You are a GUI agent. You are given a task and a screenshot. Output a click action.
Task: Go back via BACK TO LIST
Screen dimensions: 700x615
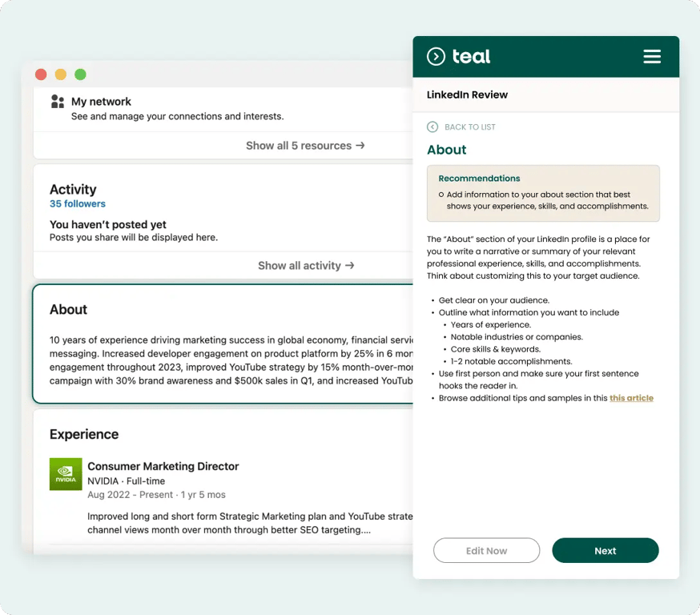tap(469, 127)
